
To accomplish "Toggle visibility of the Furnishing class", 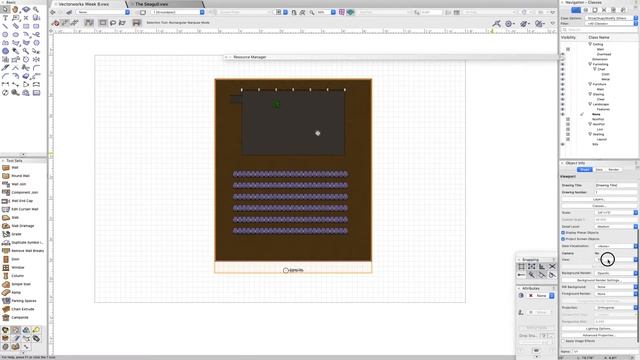I will click(563, 64).
